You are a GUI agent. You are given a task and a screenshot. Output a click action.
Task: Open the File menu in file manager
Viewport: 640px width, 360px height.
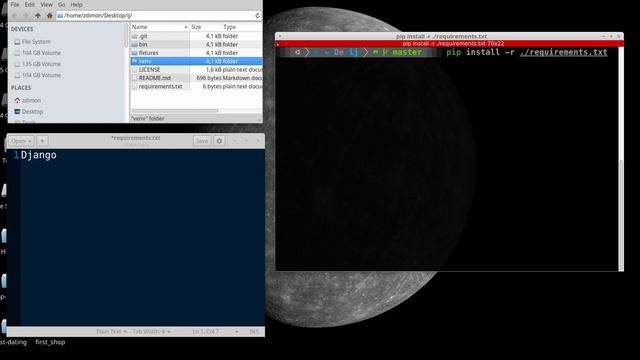point(15,4)
